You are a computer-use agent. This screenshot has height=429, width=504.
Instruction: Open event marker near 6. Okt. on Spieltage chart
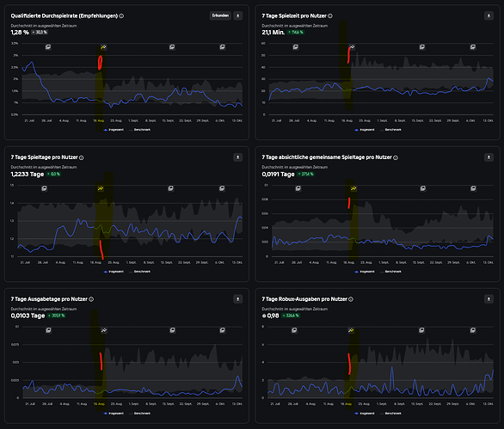click(x=222, y=188)
